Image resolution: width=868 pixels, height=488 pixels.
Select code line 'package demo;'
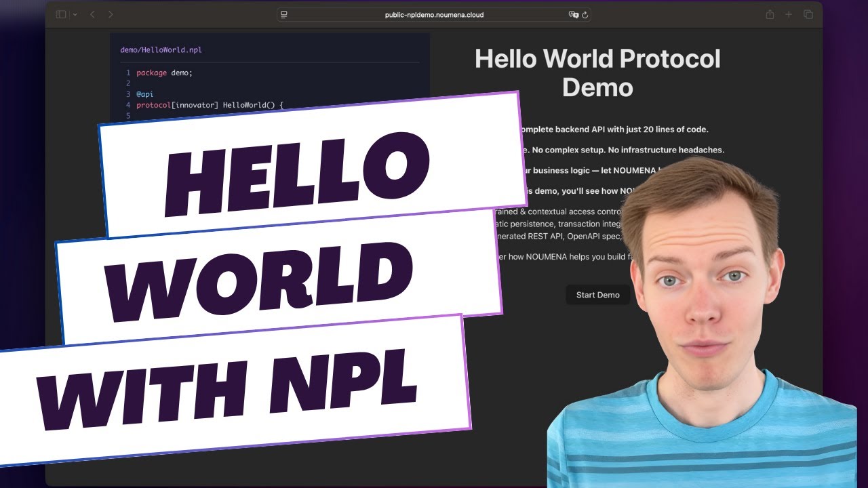165,73
